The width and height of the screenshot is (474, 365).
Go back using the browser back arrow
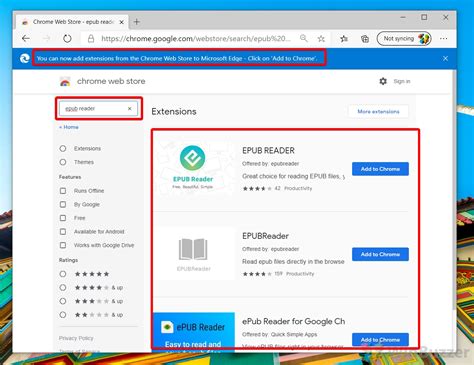(x=26, y=38)
